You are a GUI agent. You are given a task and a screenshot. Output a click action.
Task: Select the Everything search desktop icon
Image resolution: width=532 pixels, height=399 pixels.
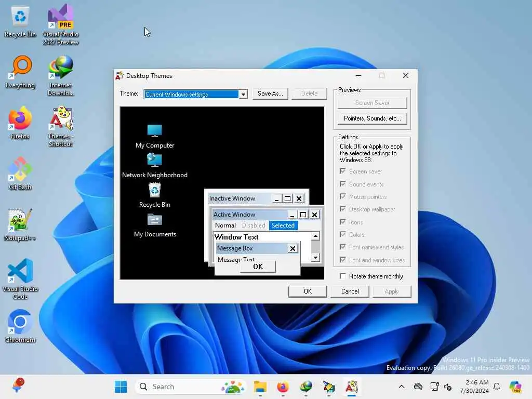click(x=20, y=72)
